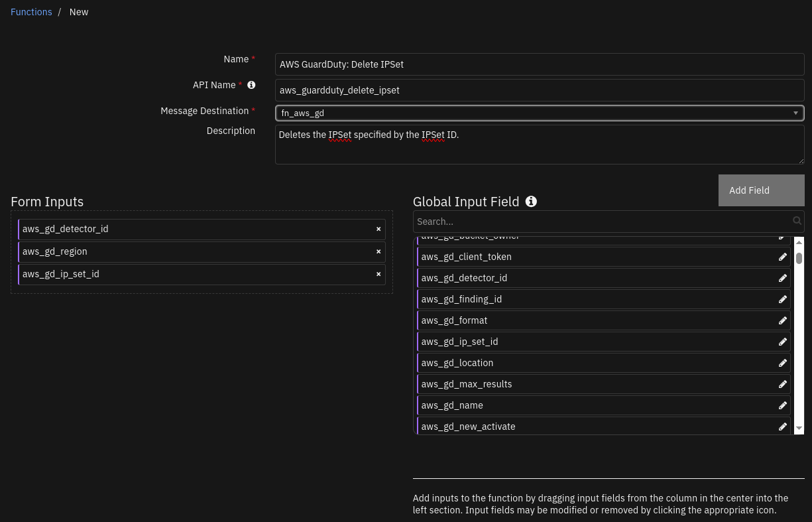Focus the Name input field

[540, 64]
